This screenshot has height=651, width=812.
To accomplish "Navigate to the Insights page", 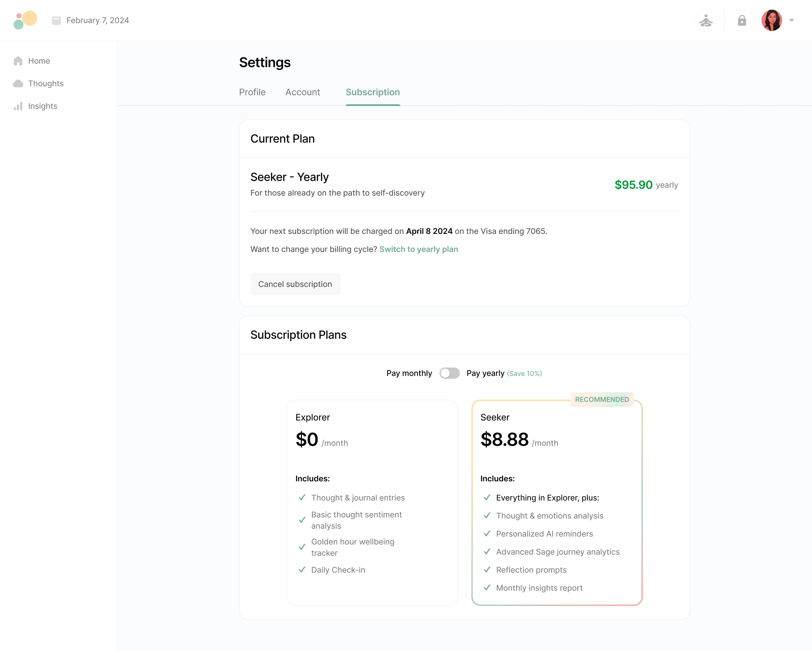I will click(42, 106).
